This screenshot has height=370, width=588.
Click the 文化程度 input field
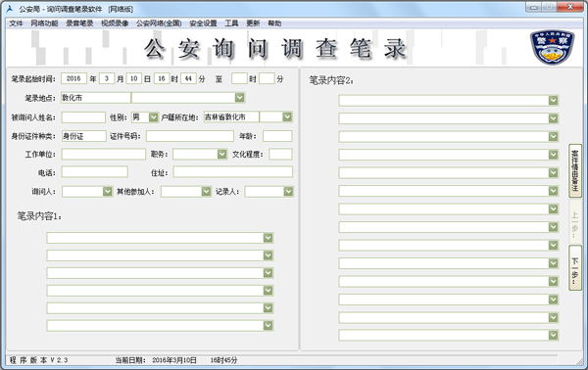280,154
